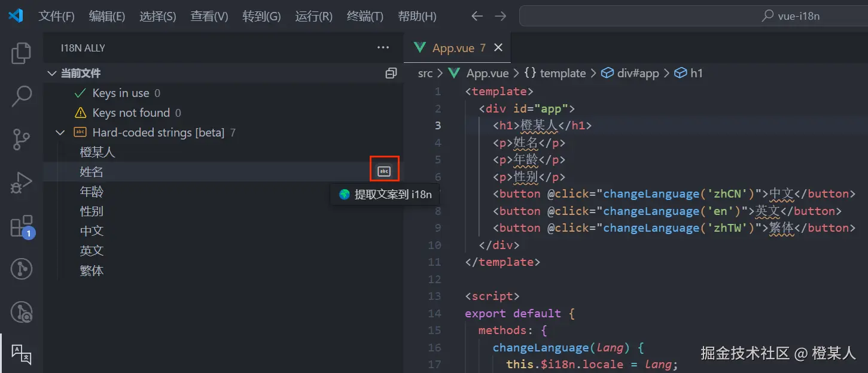Click the 'zhTW' button code line
Screen dimensions: 868x373
coord(674,228)
